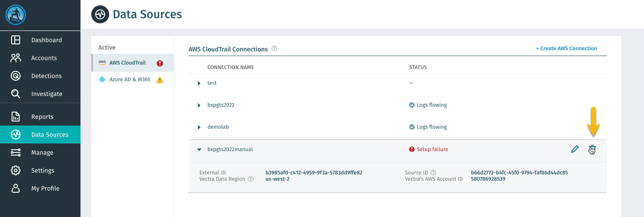Open Dashboard from the sidebar
The image size is (644, 217).
pyautogui.click(x=47, y=40)
